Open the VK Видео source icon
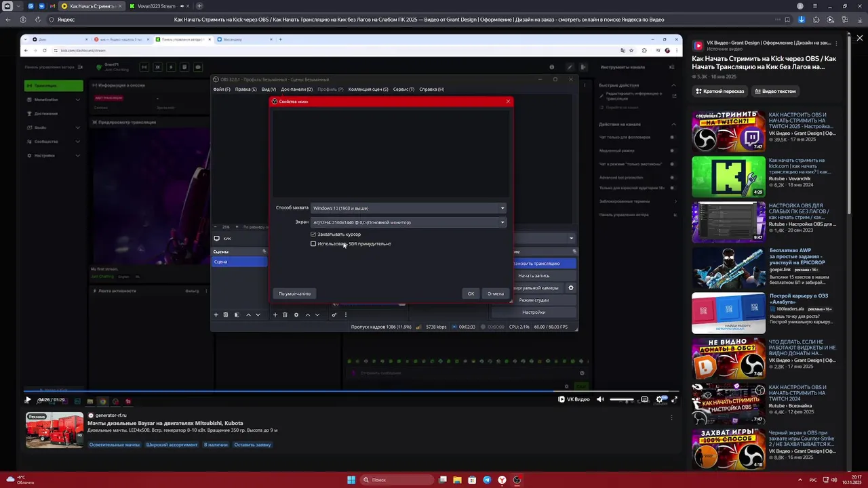The width and height of the screenshot is (868, 488). [698, 45]
